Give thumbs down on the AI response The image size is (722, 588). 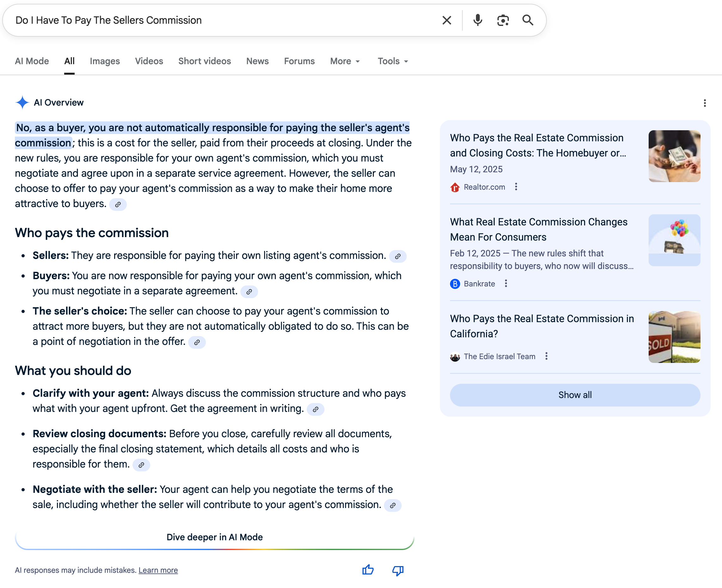click(x=397, y=570)
